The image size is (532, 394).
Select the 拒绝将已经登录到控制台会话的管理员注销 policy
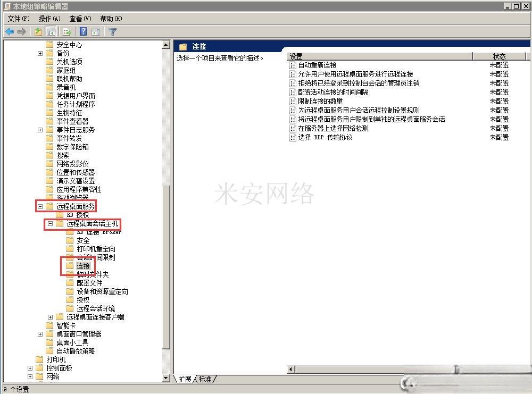point(359,83)
